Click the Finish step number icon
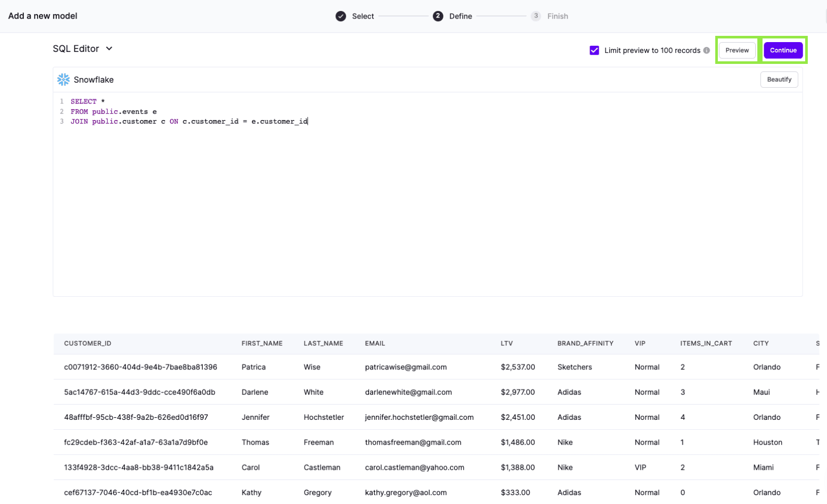The width and height of the screenshot is (827, 504). tap(535, 16)
